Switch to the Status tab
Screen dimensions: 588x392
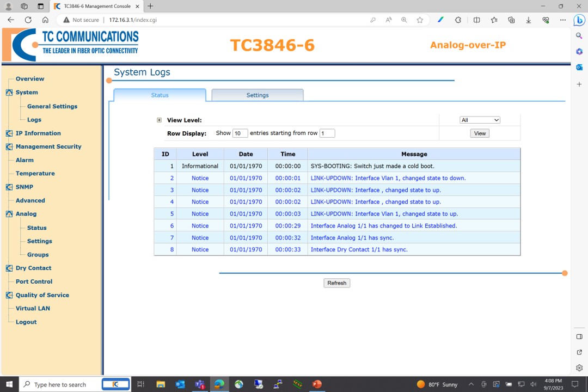point(160,95)
